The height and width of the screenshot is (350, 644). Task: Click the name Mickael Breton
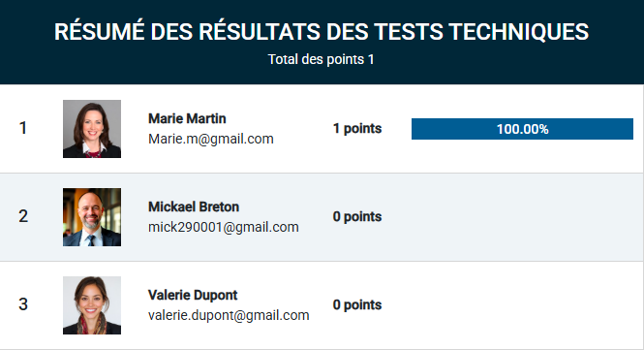click(x=194, y=207)
